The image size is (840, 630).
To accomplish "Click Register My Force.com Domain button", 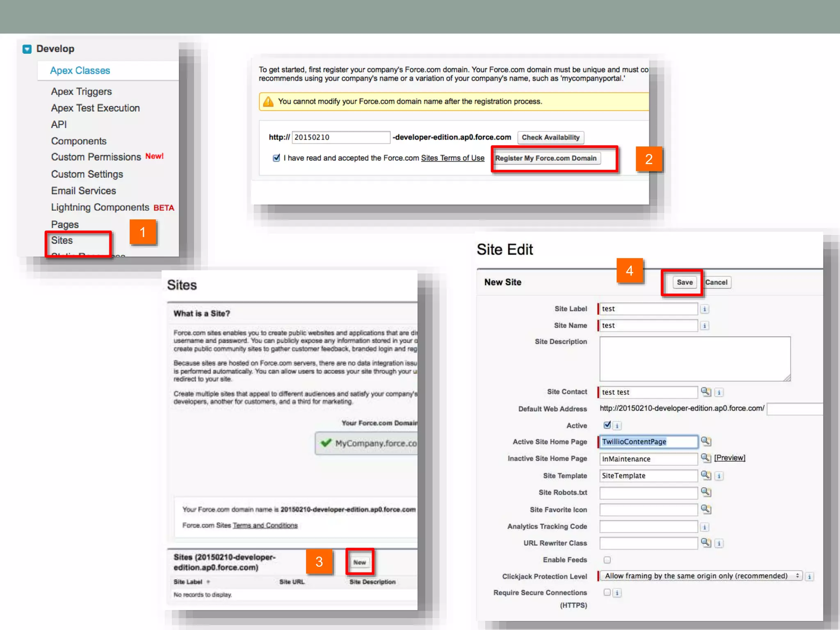I will pyautogui.click(x=546, y=158).
